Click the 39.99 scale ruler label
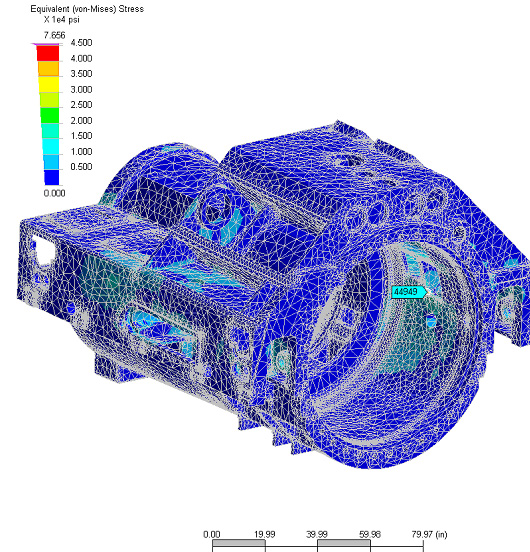 click(x=317, y=534)
